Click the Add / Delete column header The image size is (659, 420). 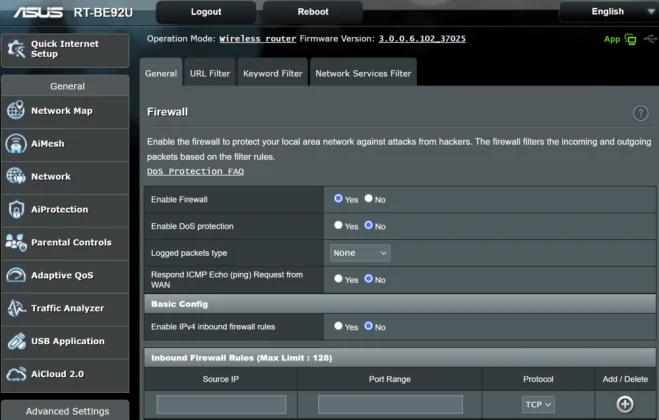625,379
